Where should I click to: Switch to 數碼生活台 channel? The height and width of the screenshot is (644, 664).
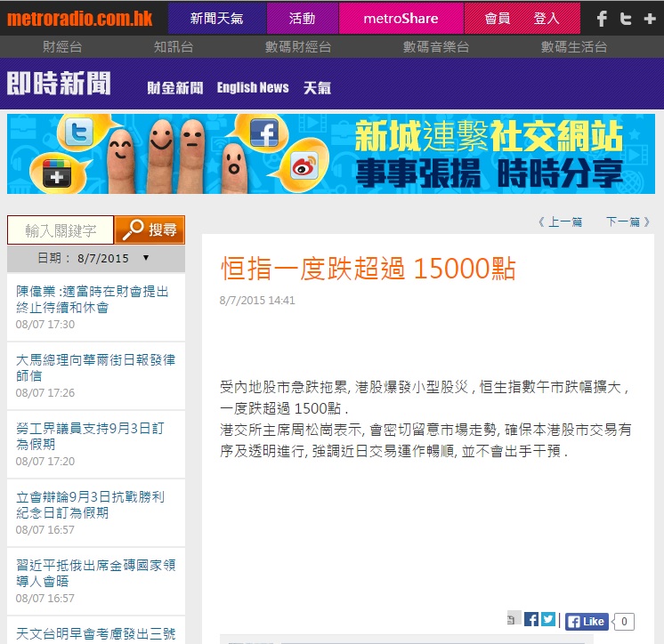tap(574, 46)
